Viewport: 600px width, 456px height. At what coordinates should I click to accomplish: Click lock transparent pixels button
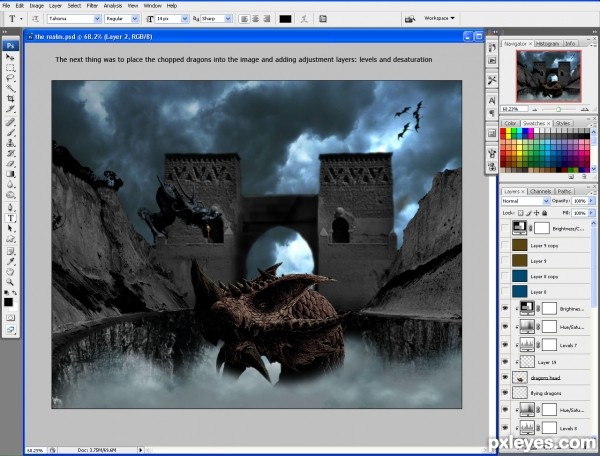click(x=520, y=213)
